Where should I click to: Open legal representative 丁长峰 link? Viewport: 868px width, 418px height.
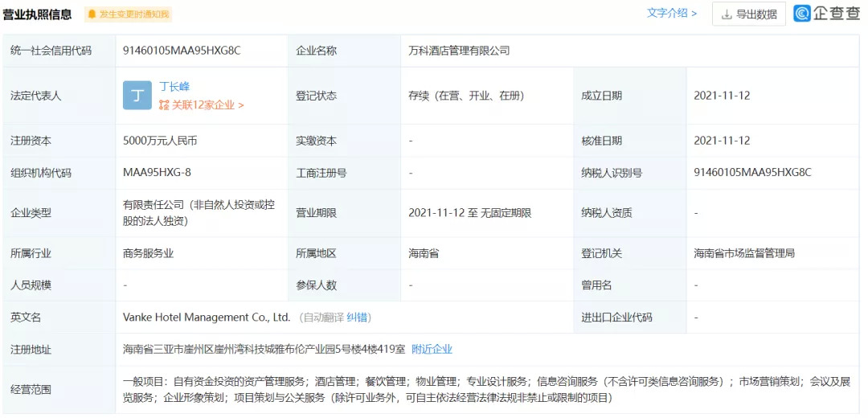(x=174, y=86)
